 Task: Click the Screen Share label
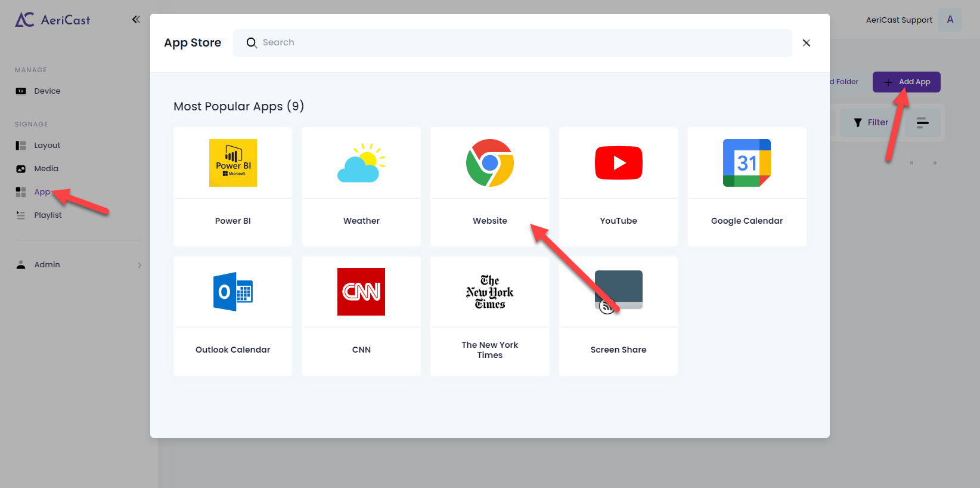[x=619, y=350]
